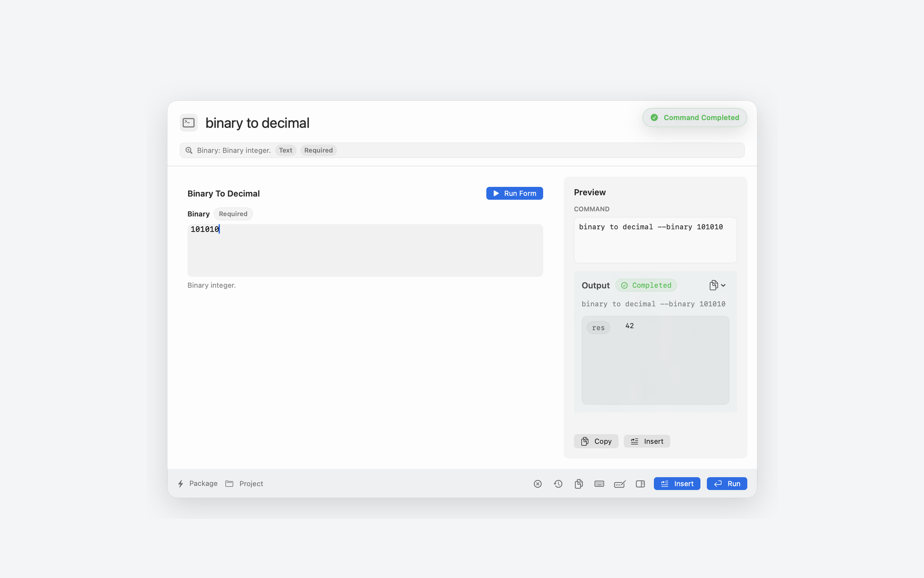Click the Output heading
Image resolution: width=924 pixels, height=578 pixels.
click(596, 286)
